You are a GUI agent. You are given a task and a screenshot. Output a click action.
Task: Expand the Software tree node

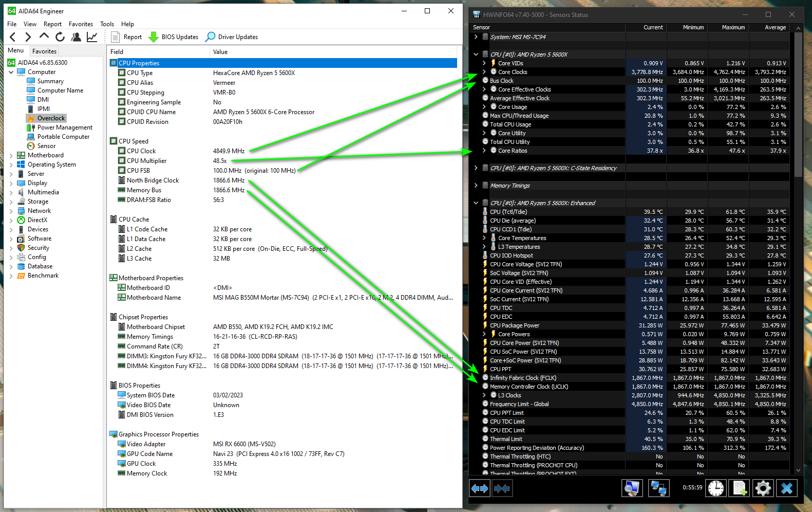pyautogui.click(x=11, y=239)
